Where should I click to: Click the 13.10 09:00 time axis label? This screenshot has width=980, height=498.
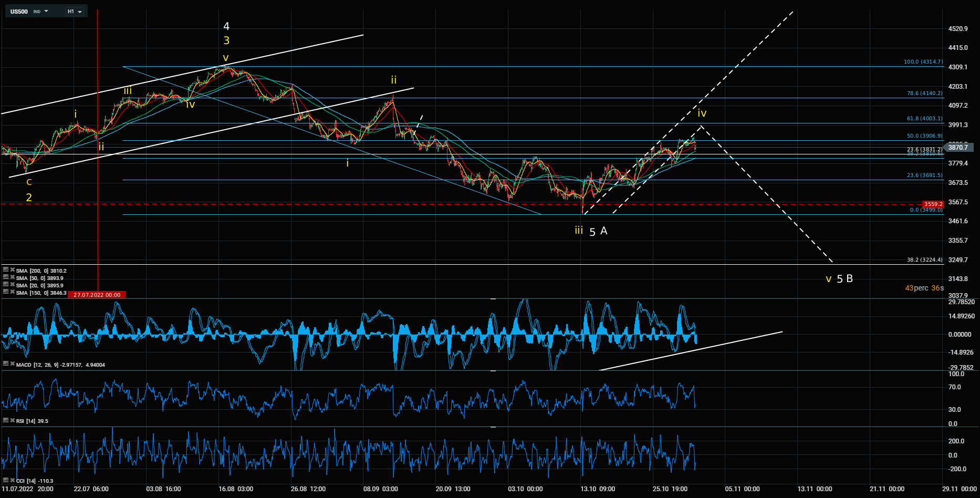598,489
